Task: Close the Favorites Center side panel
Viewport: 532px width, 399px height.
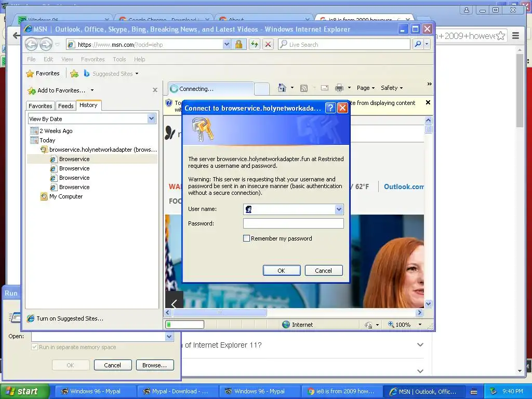Action: (155, 90)
